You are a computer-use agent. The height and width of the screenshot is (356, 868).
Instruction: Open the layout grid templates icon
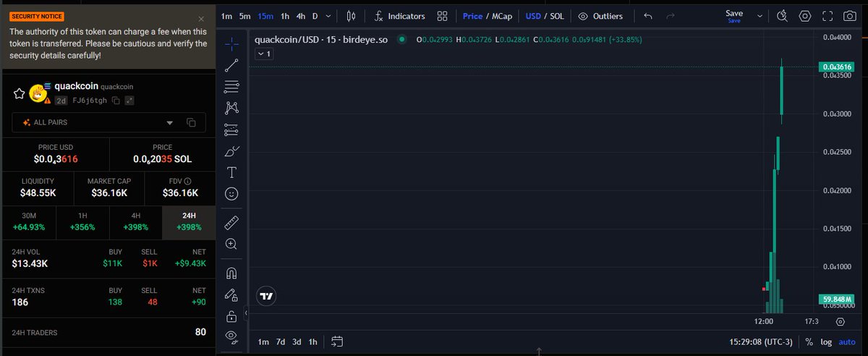pos(443,16)
